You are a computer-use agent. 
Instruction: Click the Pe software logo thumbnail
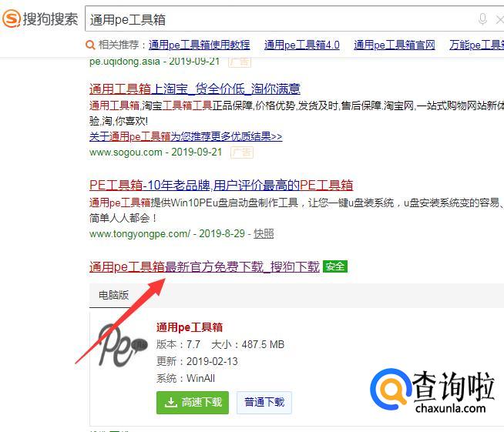click(x=123, y=345)
